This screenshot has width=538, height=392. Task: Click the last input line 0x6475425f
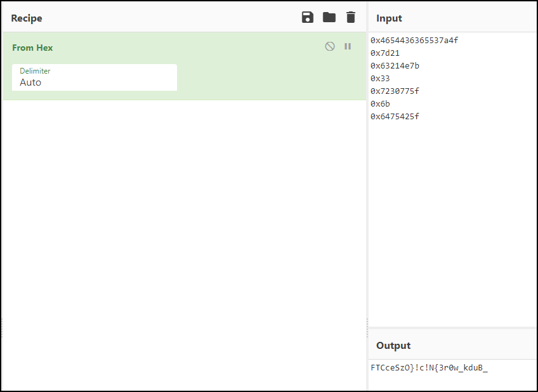(x=395, y=117)
